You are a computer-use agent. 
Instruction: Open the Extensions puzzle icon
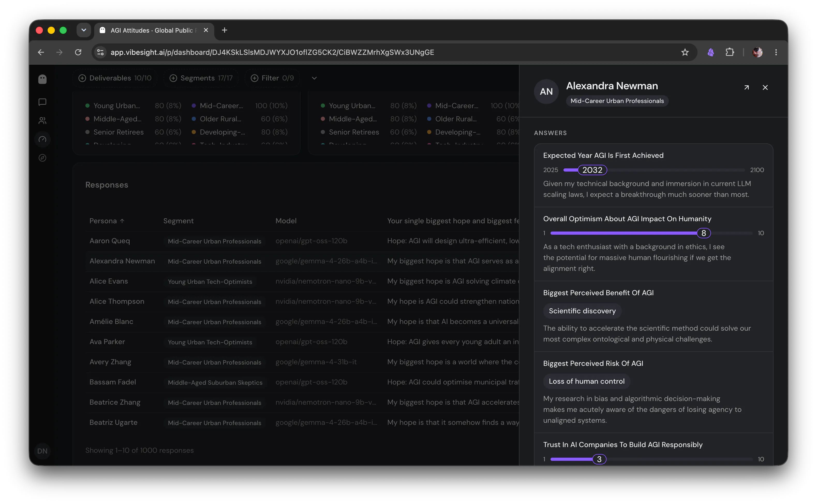click(x=730, y=52)
